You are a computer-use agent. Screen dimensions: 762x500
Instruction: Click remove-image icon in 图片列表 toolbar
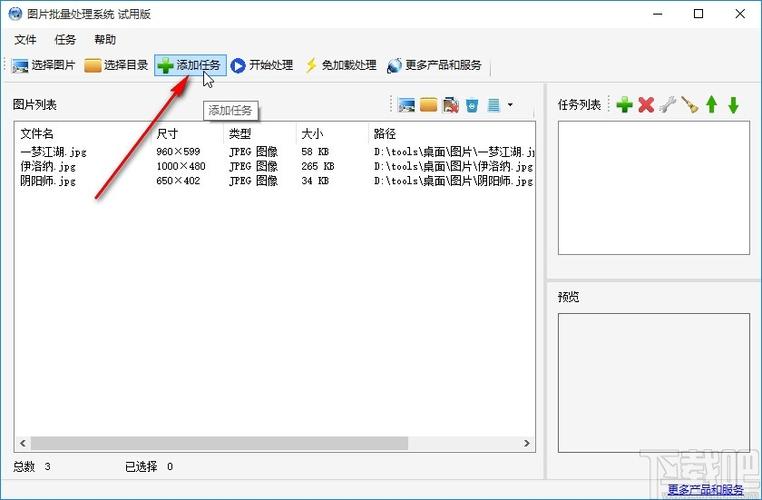pyautogui.click(x=450, y=104)
